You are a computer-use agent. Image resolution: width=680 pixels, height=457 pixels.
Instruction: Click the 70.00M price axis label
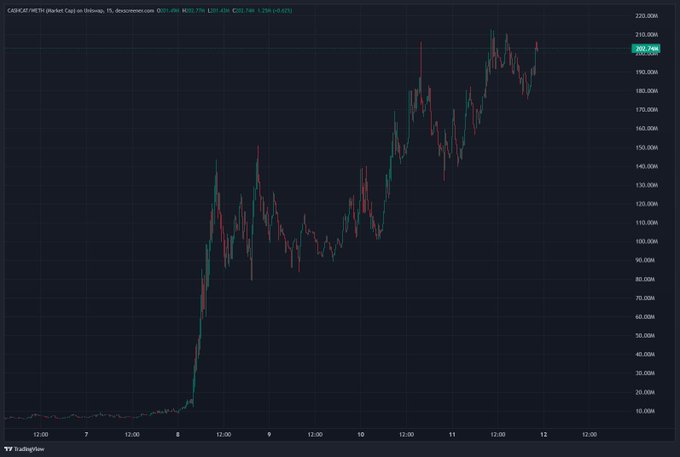[x=645, y=298]
